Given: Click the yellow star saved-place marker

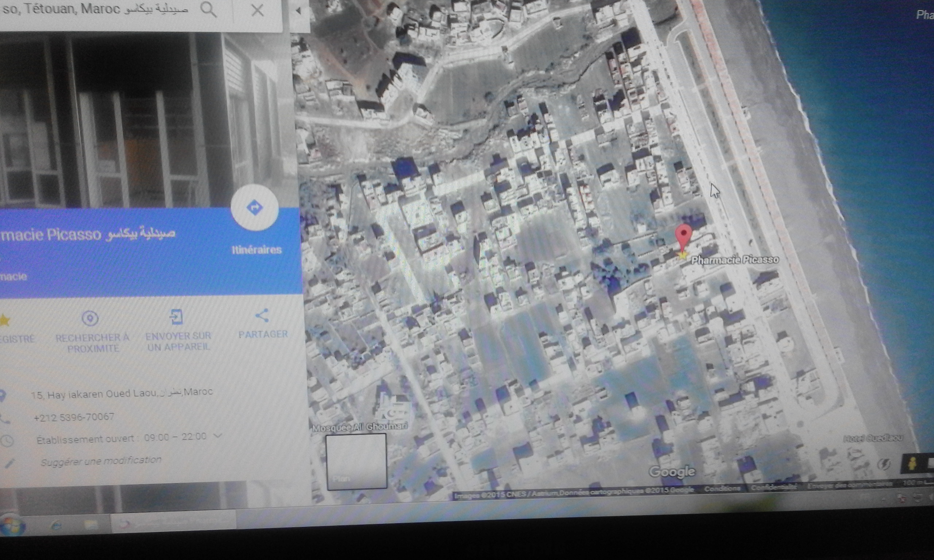Looking at the screenshot, I should coord(682,255).
